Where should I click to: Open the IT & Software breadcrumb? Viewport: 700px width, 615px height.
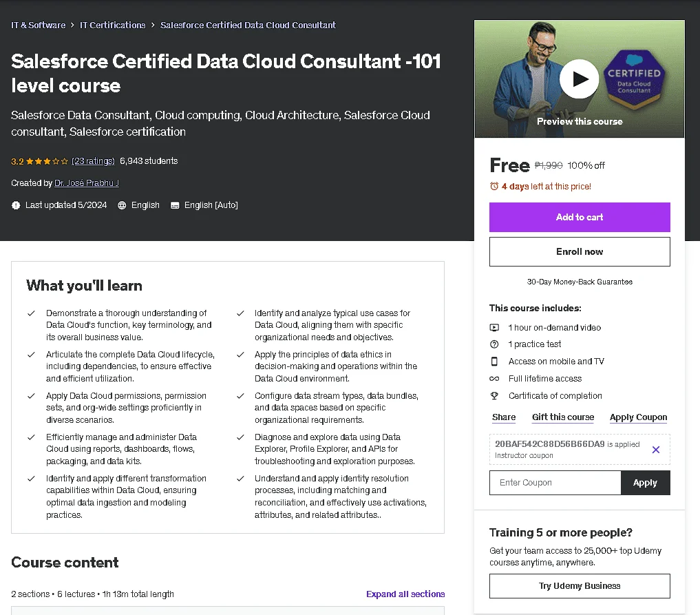(39, 25)
